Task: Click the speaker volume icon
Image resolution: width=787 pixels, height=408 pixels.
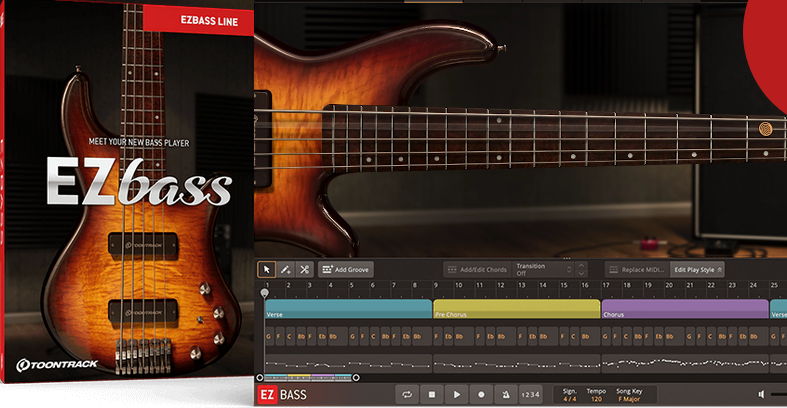Action: [x=761, y=395]
